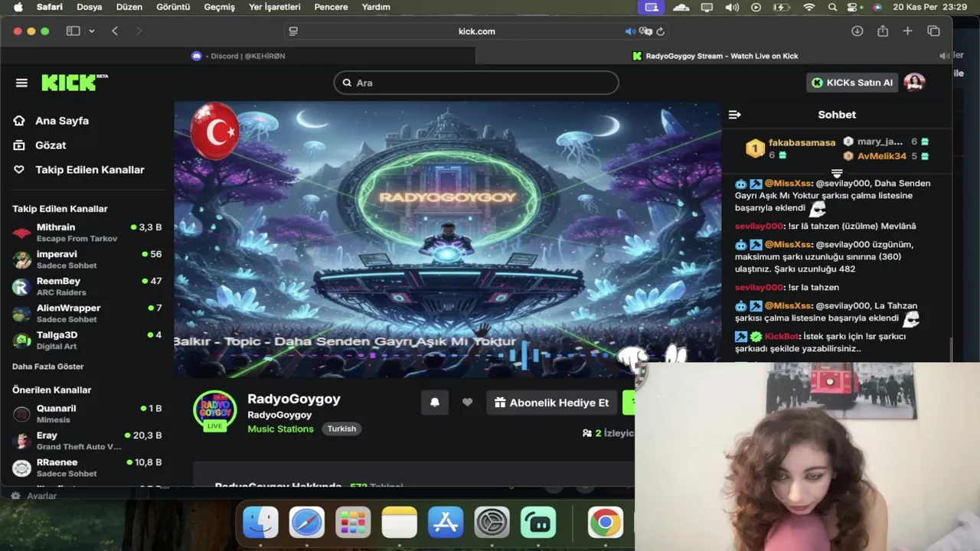Screen dimensions: 980x551
Task: Open Safari tab group dropdown arrow
Action: (92, 31)
